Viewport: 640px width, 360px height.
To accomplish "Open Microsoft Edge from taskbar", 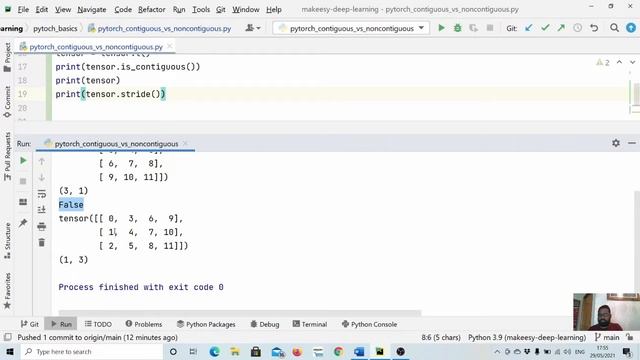I will click(214, 351).
